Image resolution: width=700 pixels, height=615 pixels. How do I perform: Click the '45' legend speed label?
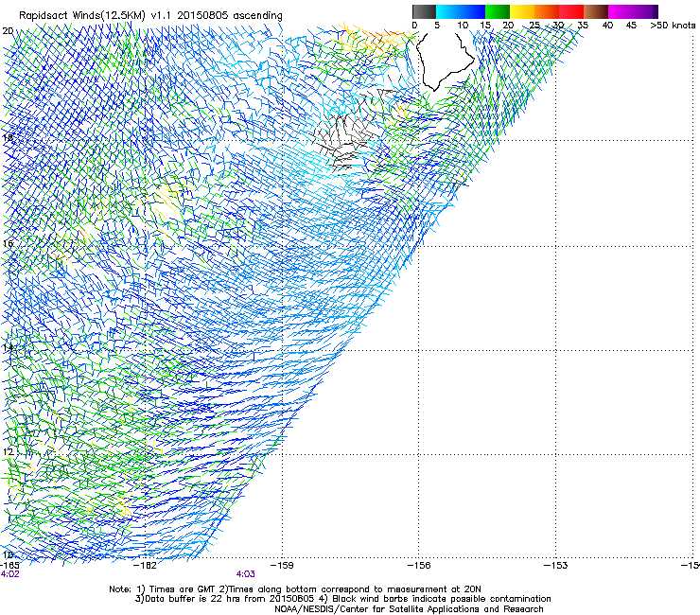pos(631,26)
